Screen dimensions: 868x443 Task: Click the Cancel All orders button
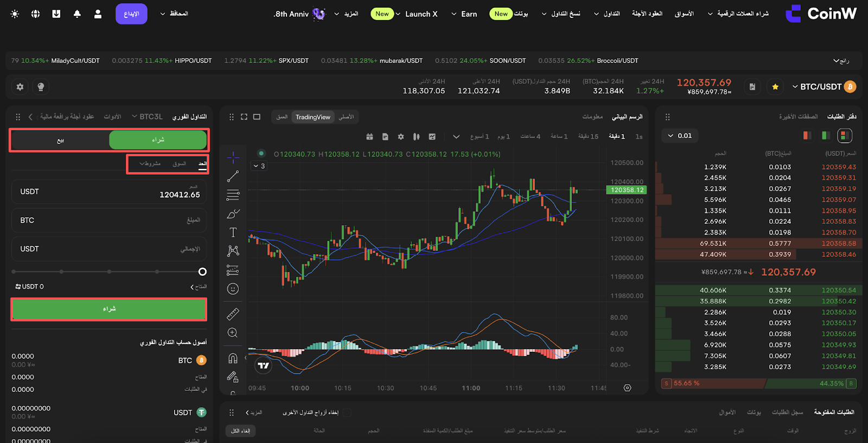coord(241,431)
